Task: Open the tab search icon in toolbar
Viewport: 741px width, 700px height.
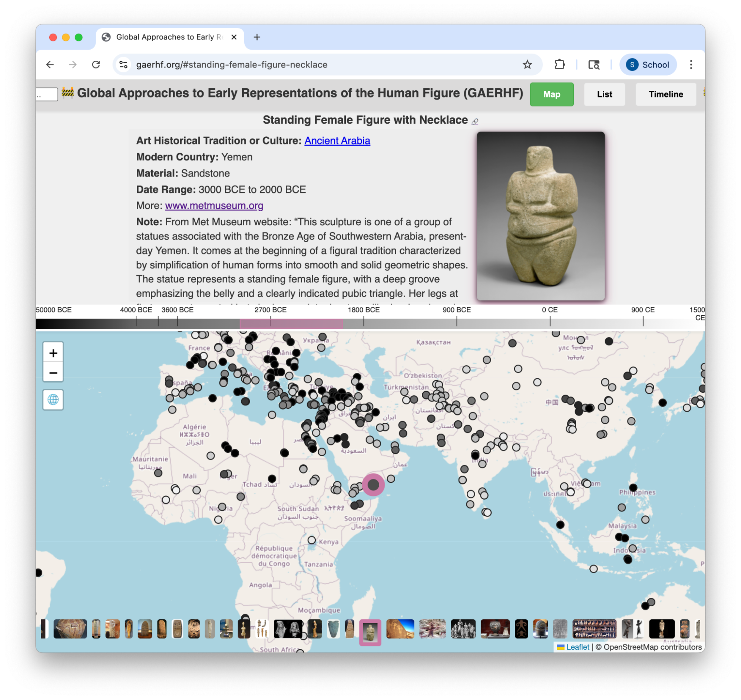Action: (593, 64)
